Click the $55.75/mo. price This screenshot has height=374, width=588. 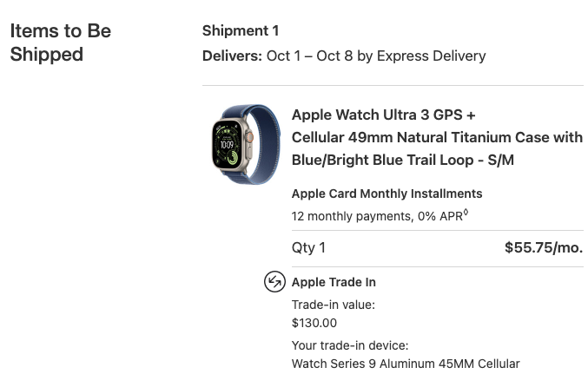click(544, 247)
